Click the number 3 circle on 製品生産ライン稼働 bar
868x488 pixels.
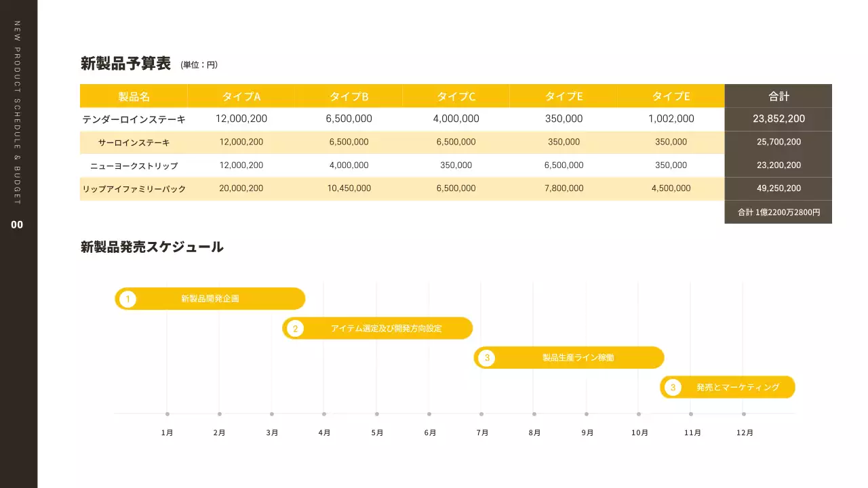[486, 358]
